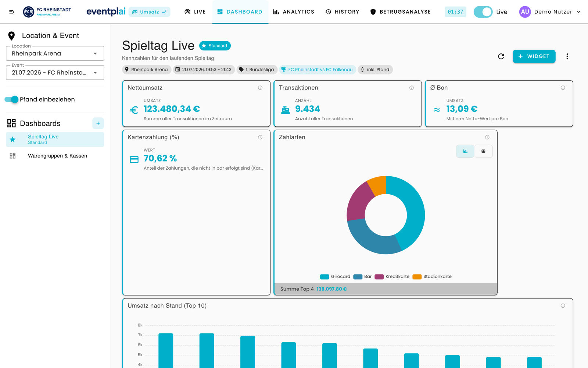
Task: Show info for Kartenzahlung widget
Action: (x=260, y=137)
